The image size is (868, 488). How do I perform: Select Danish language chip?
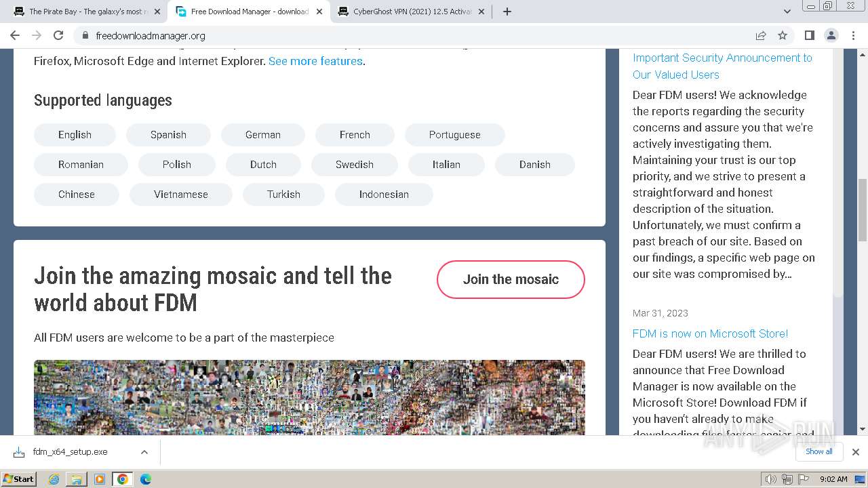coord(535,165)
